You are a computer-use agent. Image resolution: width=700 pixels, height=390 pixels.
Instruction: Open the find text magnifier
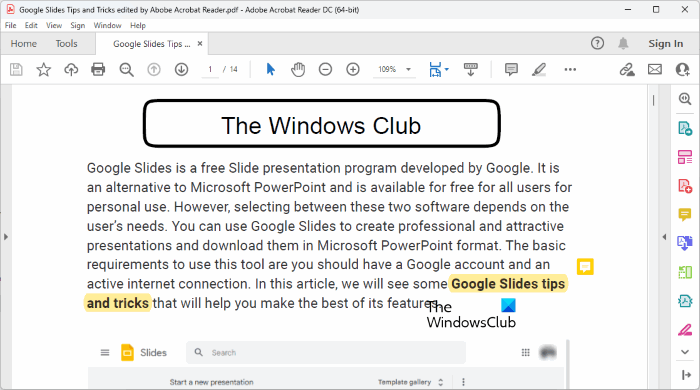[x=126, y=69]
